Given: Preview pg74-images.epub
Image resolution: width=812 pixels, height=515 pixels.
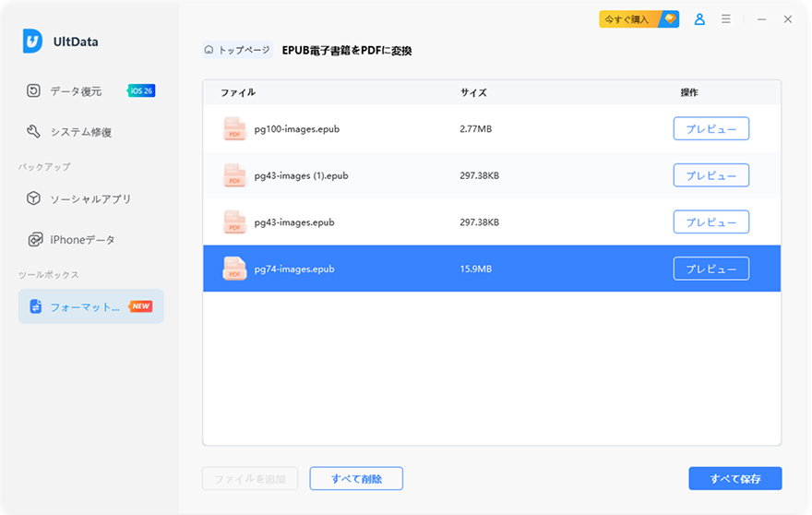Looking at the screenshot, I should [x=710, y=269].
